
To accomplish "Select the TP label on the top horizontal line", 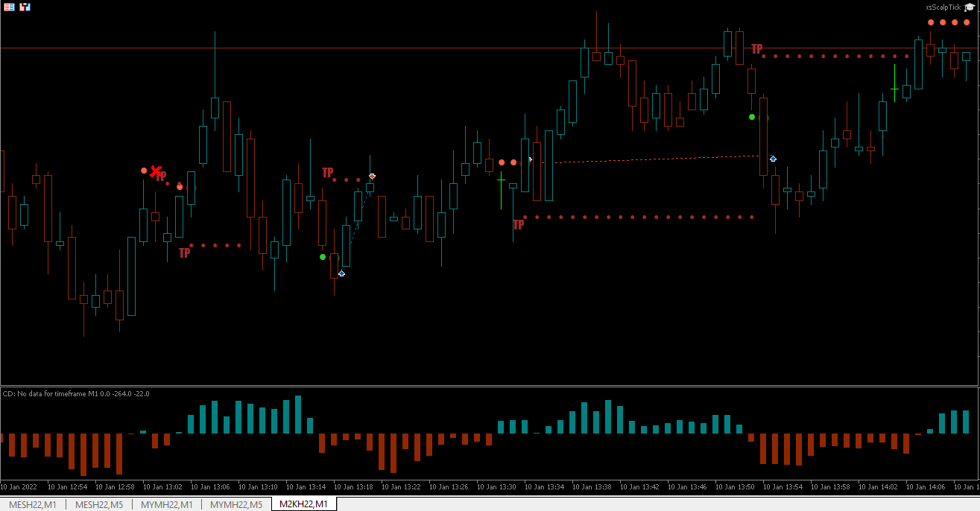I will [x=757, y=49].
